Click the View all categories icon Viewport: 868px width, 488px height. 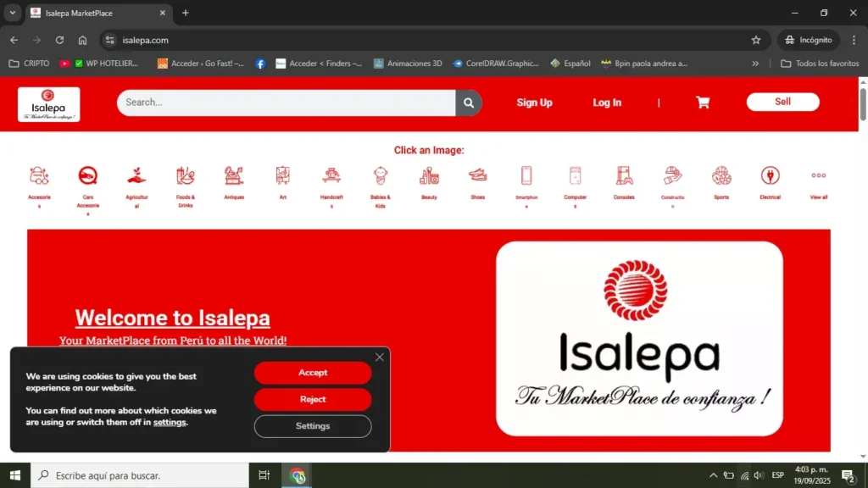click(819, 176)
